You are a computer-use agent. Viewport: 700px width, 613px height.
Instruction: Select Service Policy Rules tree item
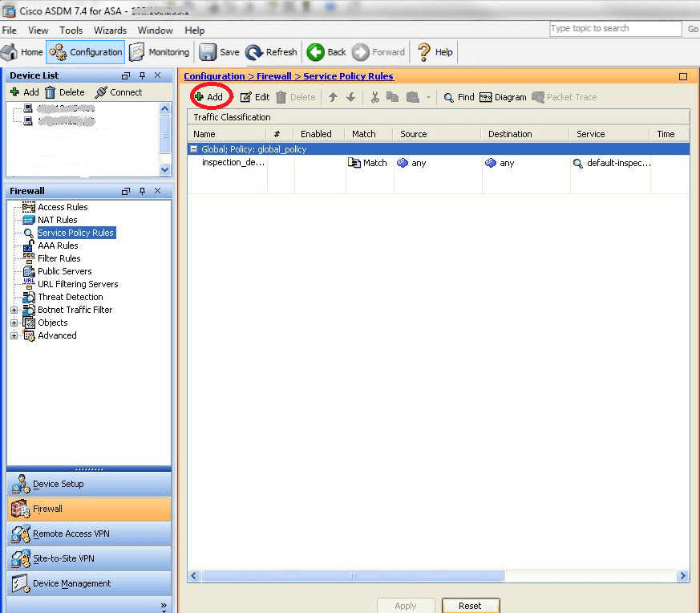point(75,233)
